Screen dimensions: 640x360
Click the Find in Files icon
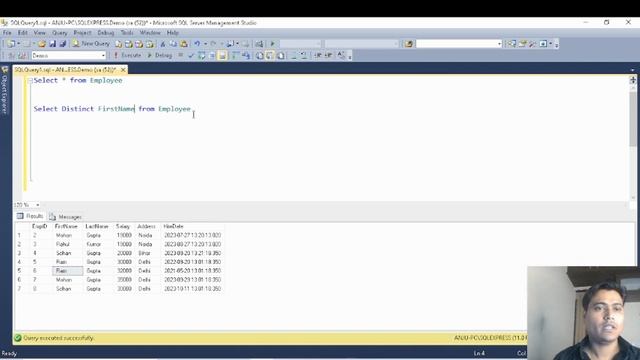click(408, 44)
